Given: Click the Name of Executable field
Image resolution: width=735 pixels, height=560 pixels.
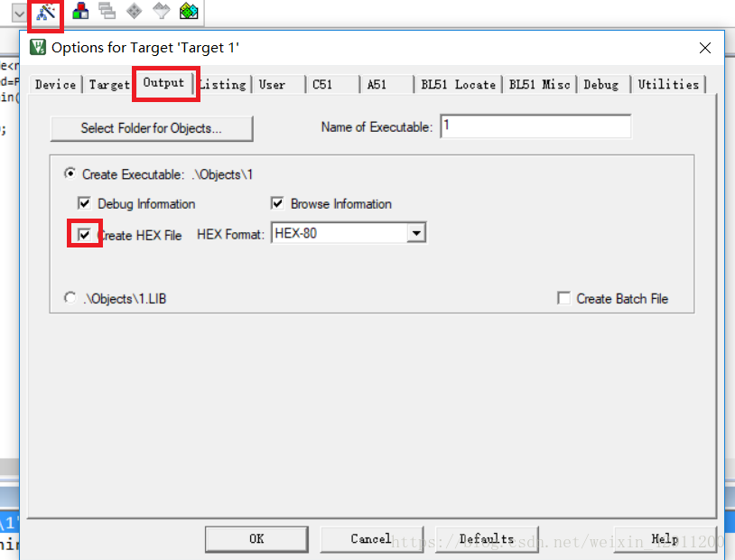Looking at the screenshot, I should point(535,126).
